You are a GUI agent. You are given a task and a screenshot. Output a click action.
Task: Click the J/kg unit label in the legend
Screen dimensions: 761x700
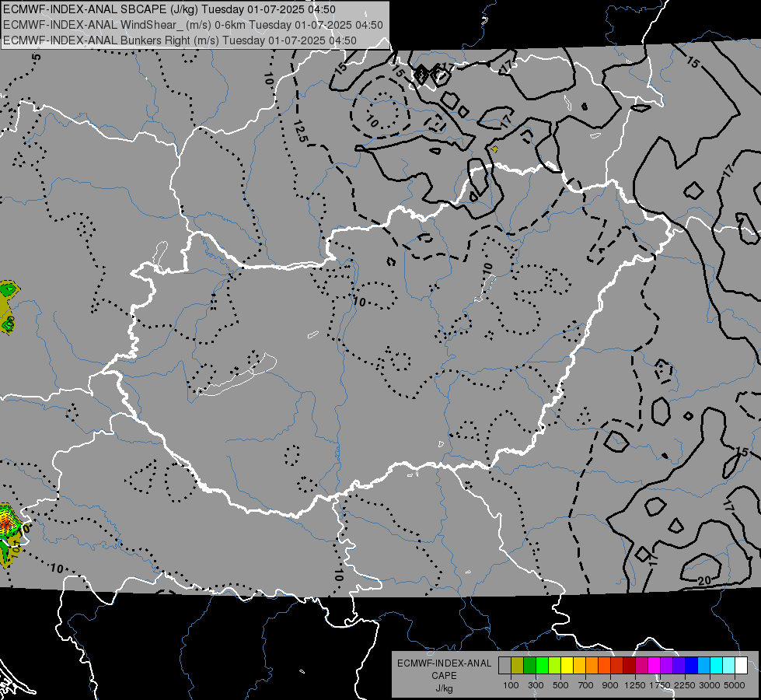[444, 688]
